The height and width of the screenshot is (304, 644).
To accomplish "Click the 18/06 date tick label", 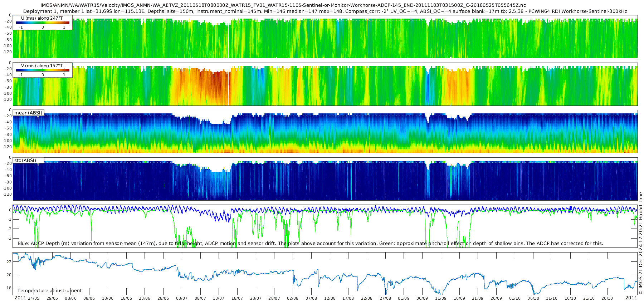I will tap(126, 298).
